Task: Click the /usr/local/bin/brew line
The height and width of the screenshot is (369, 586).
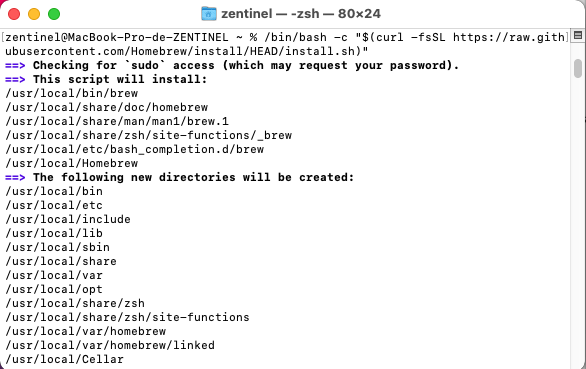Action: click(72, 93)
